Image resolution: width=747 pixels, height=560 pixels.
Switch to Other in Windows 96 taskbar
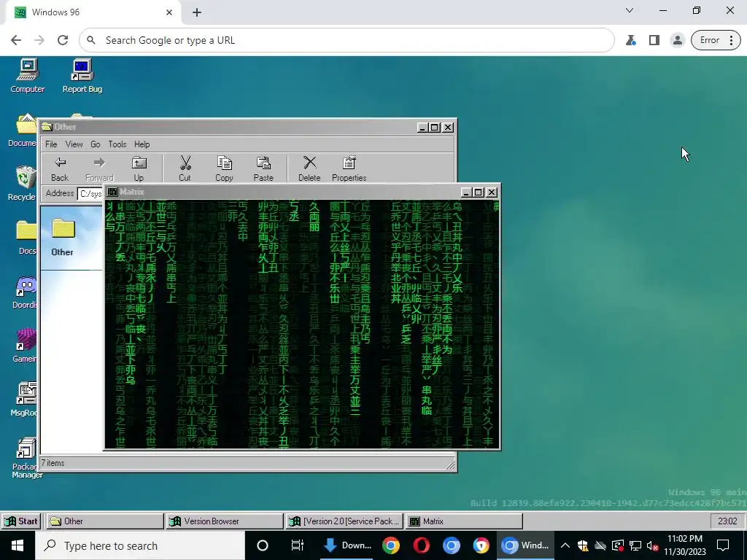point(105,521)
